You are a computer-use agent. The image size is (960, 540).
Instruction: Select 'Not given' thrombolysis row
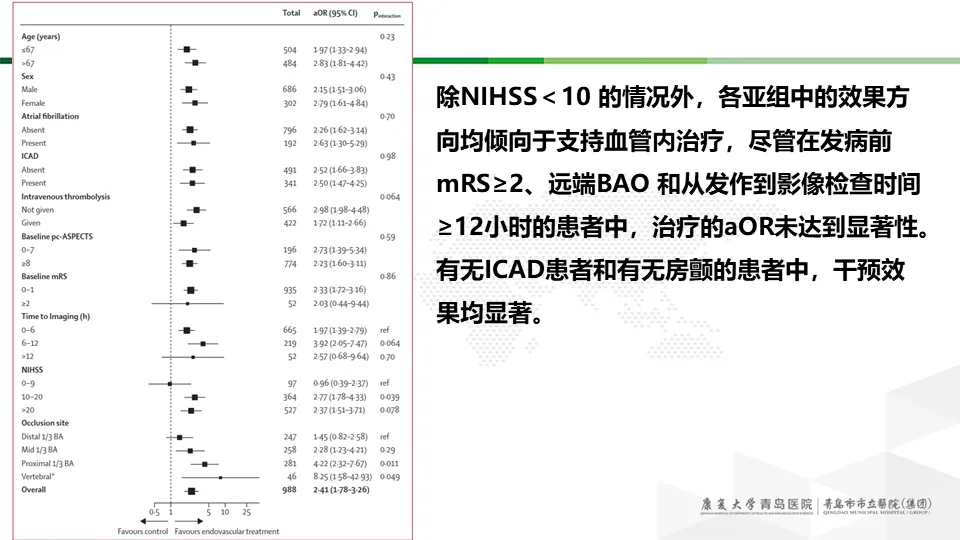(x=37, y=210)
